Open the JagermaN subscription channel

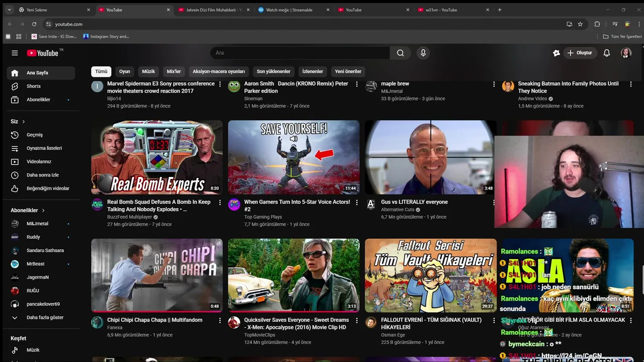tap(41, 278)
